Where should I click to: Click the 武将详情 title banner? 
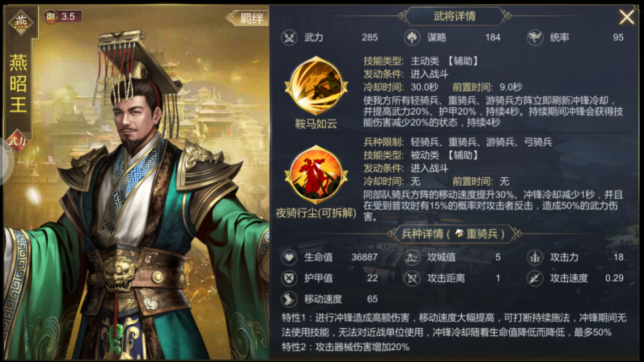pos(454,16)
